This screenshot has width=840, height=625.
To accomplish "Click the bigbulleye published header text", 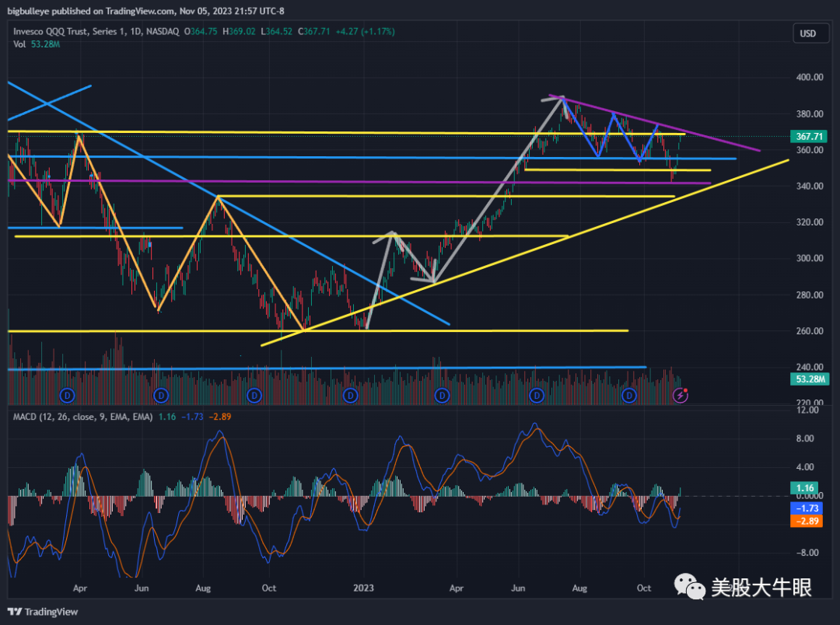I will click(x=145, y=11).
